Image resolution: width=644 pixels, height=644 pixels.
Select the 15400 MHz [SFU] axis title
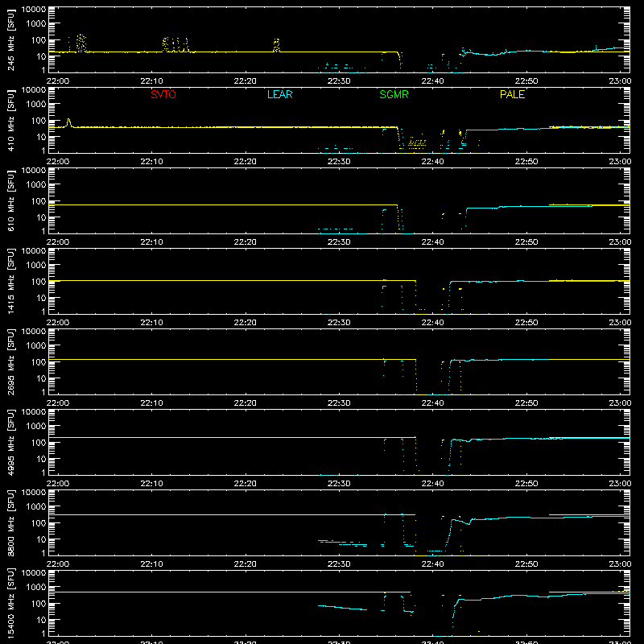[x=10, y=603]
